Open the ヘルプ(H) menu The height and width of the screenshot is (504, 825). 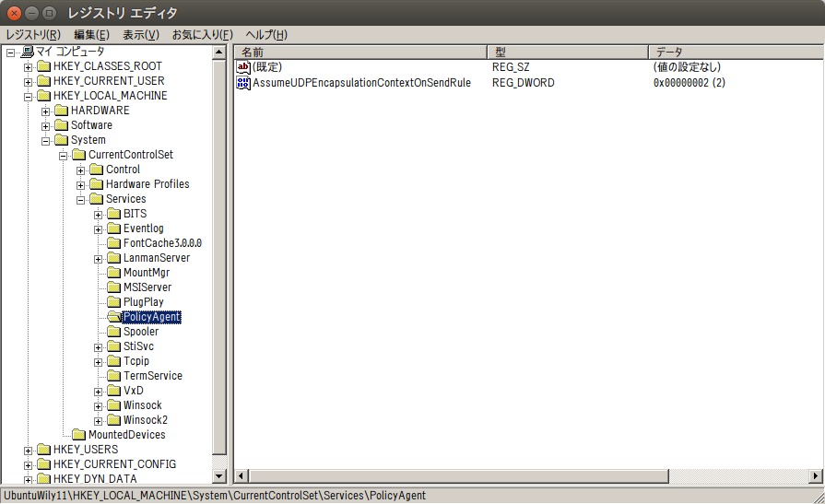[266, 35]
